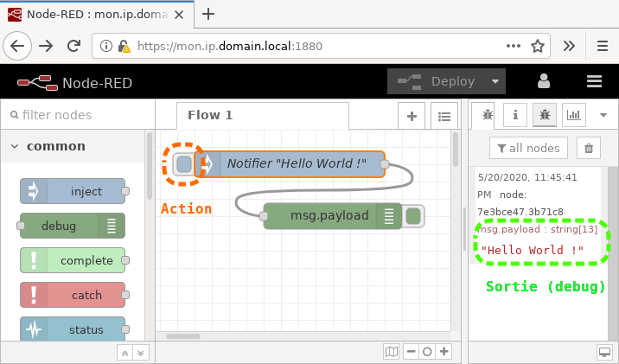Reset workspace zoom
The height and width of the screenshot is (364, 619).
[427, 351]
